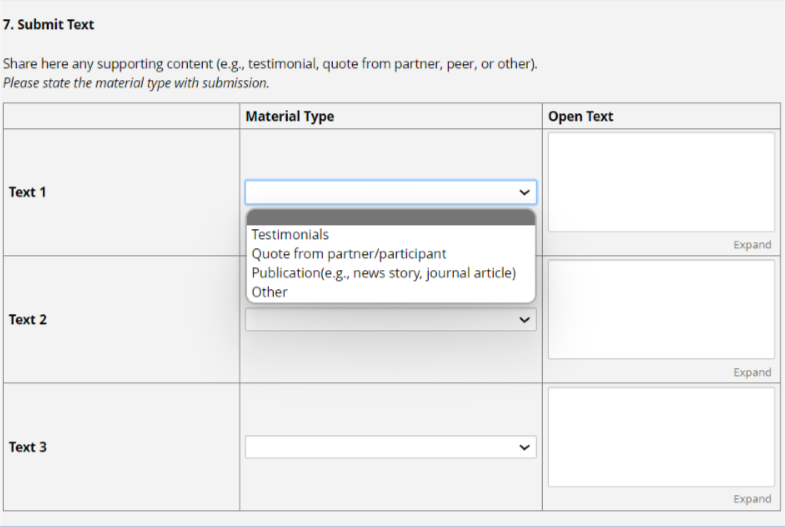Image resolution: width=785 pixels, height=527 pixels.
Task: Click the Expand link under Text 1 box
Action: tap(752, 245)
